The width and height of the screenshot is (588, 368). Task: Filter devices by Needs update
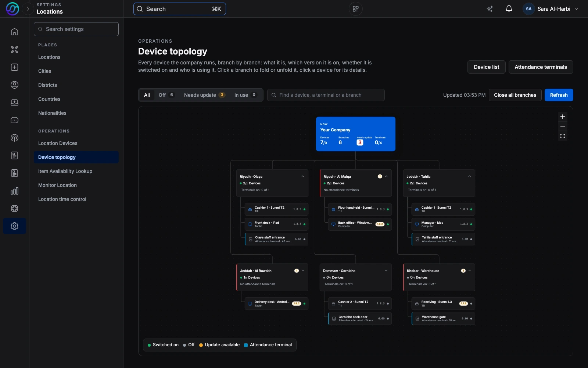pyautogui.click(x=204, y=95)
